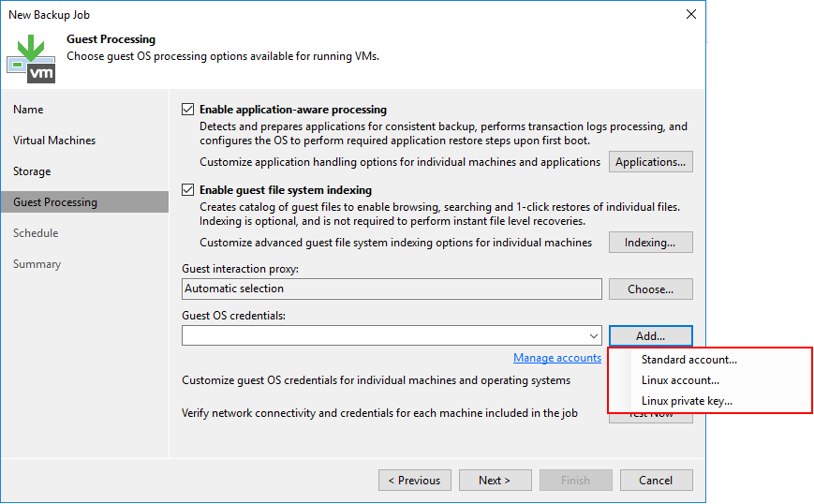Open Indexing options button

click(x=650, y=243)
